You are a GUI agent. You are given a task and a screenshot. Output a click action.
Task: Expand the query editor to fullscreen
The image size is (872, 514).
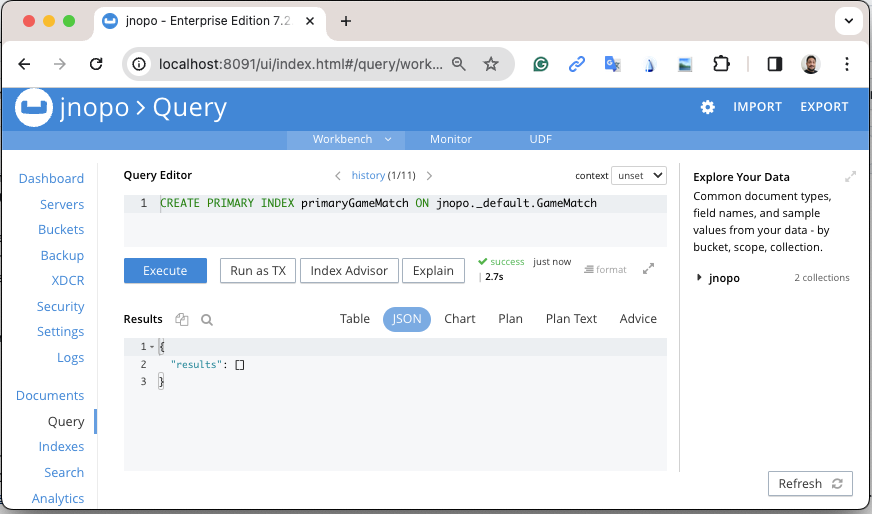(x=648, y=269)
